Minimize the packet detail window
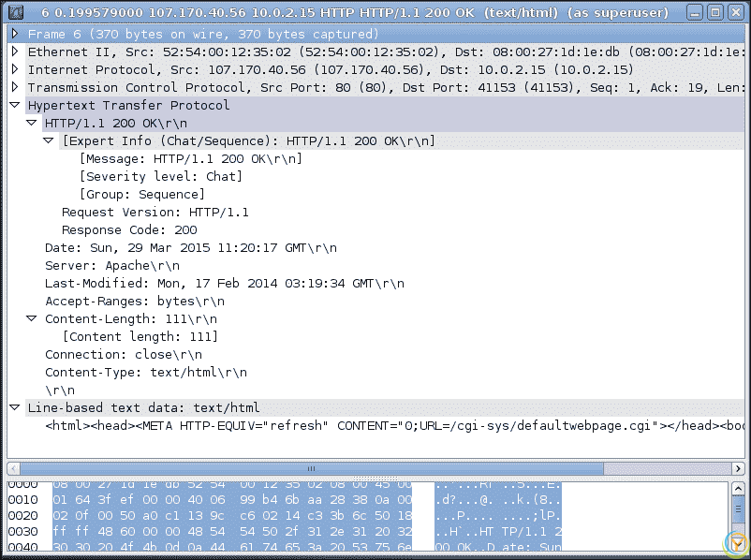The width and height of the screenshot is (751, 560). click(x=694, y=13)
